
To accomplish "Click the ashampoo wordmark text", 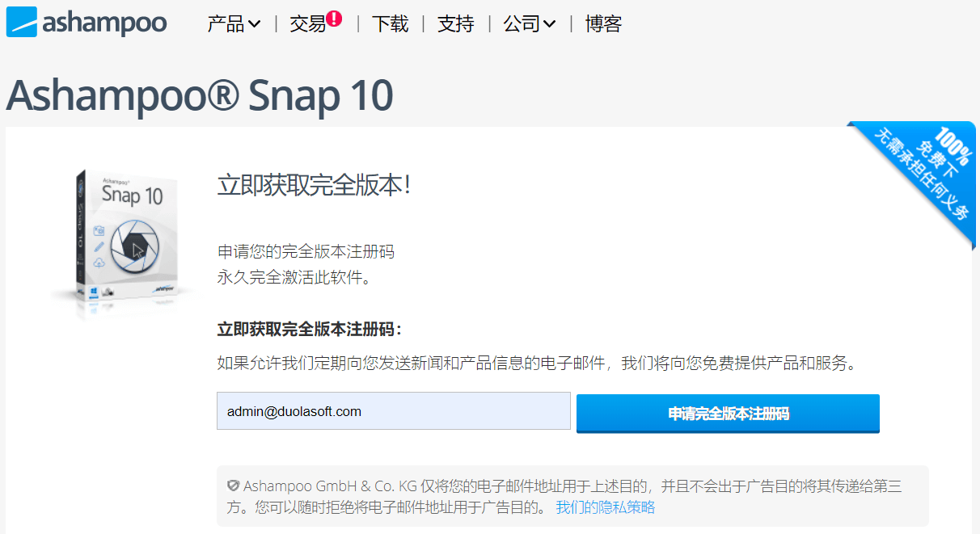I will coord(104,23).
